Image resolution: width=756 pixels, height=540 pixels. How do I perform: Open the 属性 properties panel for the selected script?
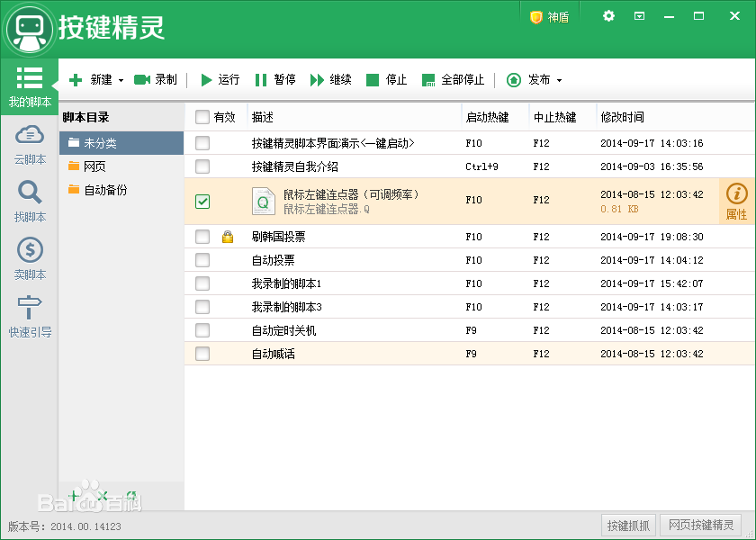point(735,201)
